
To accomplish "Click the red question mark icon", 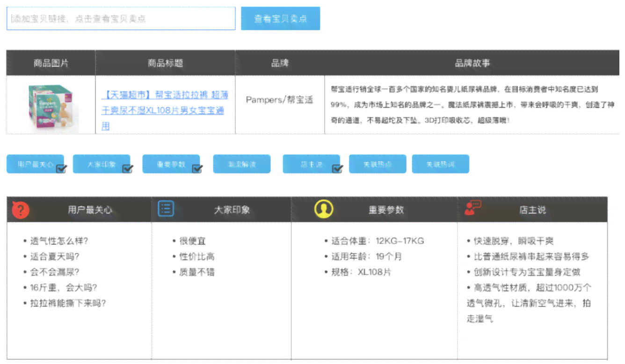I will point(20,210).
